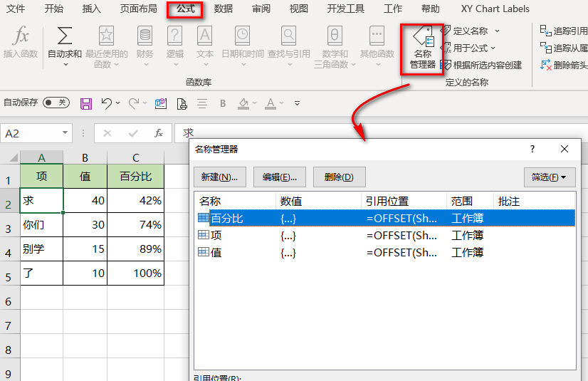Screen dimensions: 588x381
Task: Switch to the XY Chart Labels tab
Action: coord(495,9)
